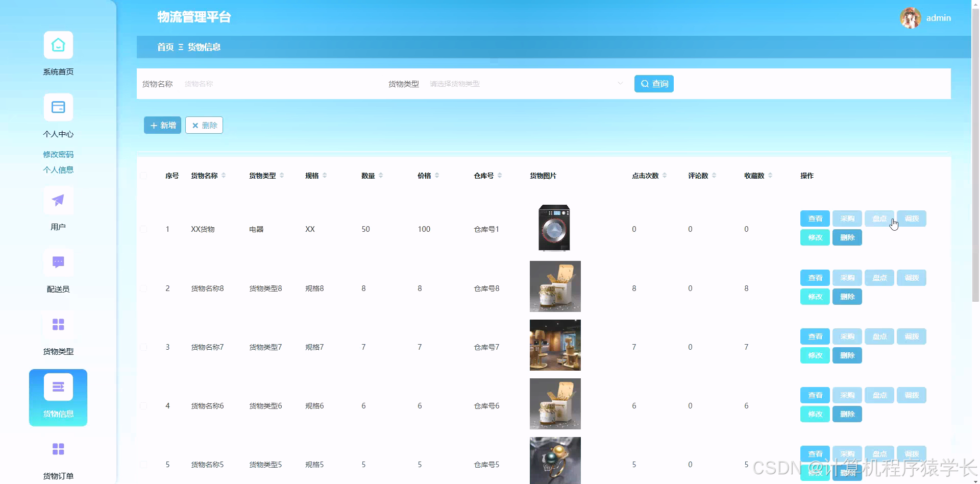Screen dimensions: 980x484
Task: Click the sort arrows on 数量 column
Action: click(x=381, y=176)
